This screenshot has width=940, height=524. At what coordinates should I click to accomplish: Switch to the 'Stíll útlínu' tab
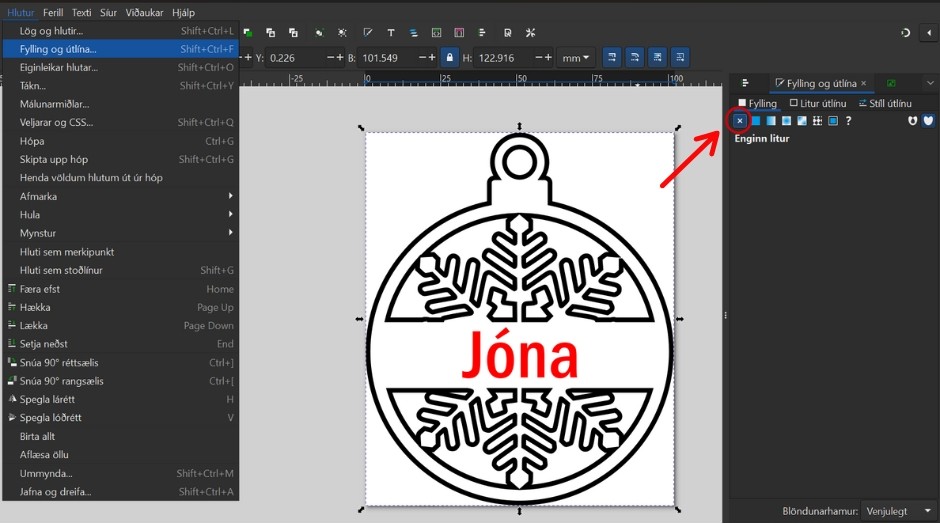coord(885,103)
